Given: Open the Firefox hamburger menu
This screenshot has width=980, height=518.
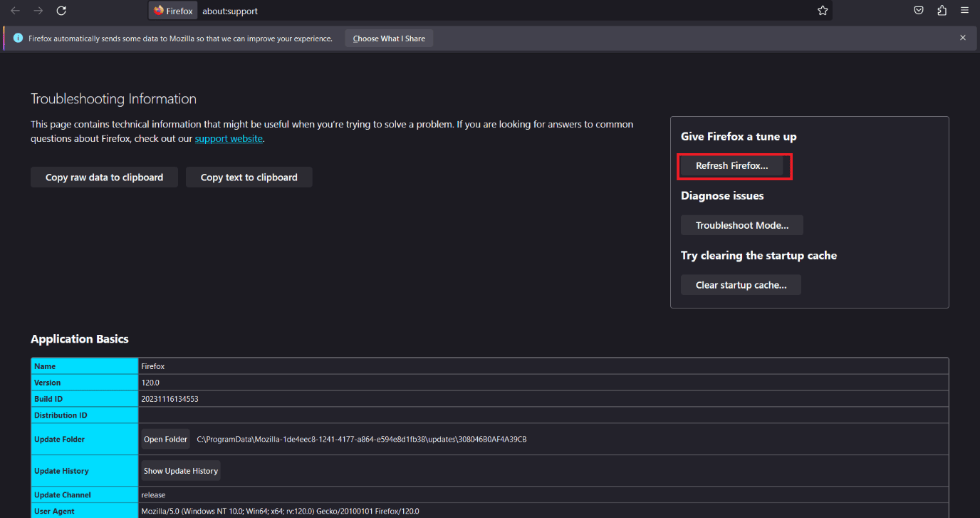Looking at the screenshot, I should point(964,11).
